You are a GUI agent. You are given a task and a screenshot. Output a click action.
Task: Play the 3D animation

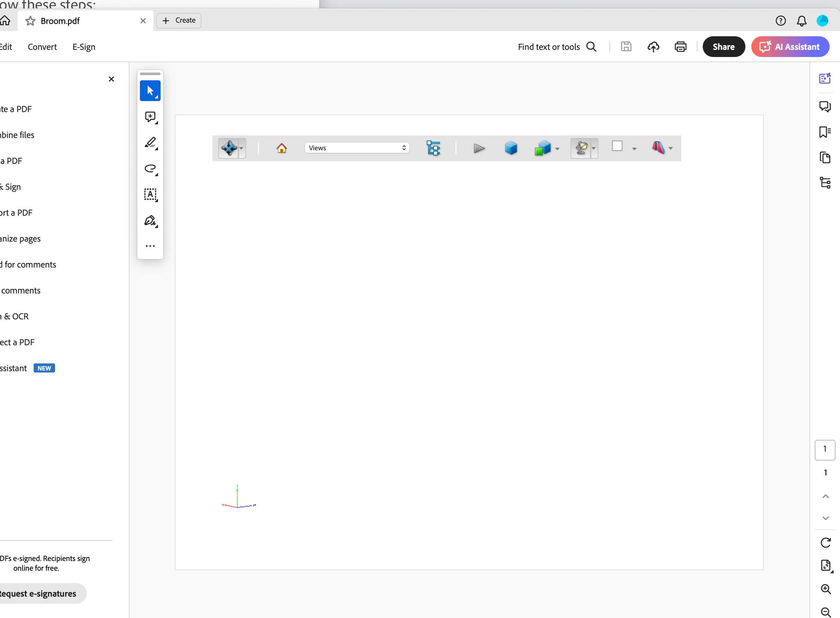click(479, 148)
